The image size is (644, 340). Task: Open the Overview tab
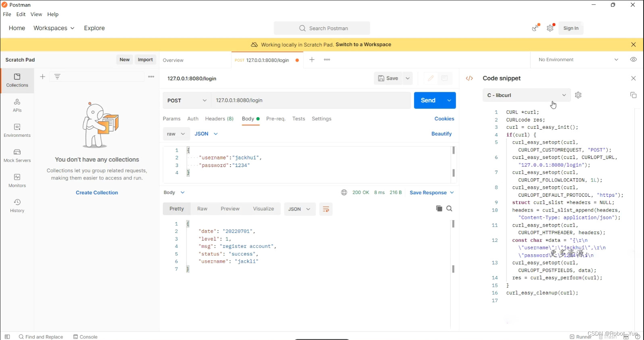click(173, 60)
